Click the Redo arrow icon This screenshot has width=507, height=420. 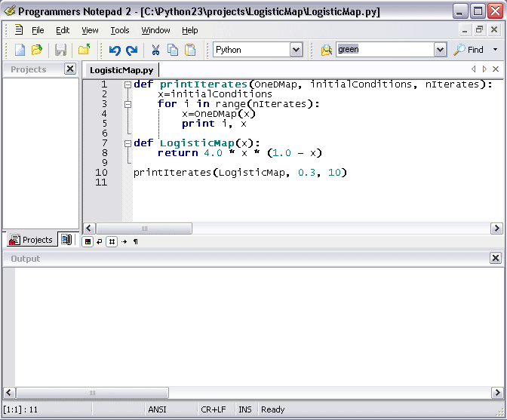[131, 50]
